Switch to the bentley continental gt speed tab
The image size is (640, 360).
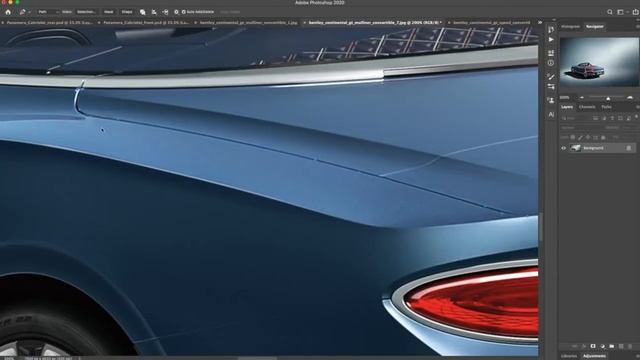[x=491, y=23]
